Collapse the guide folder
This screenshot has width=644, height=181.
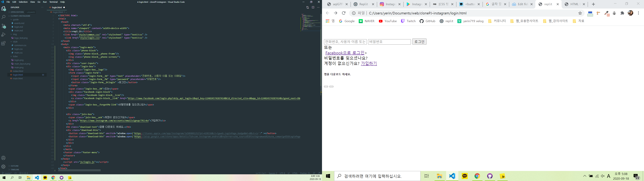tap(16, 19)
